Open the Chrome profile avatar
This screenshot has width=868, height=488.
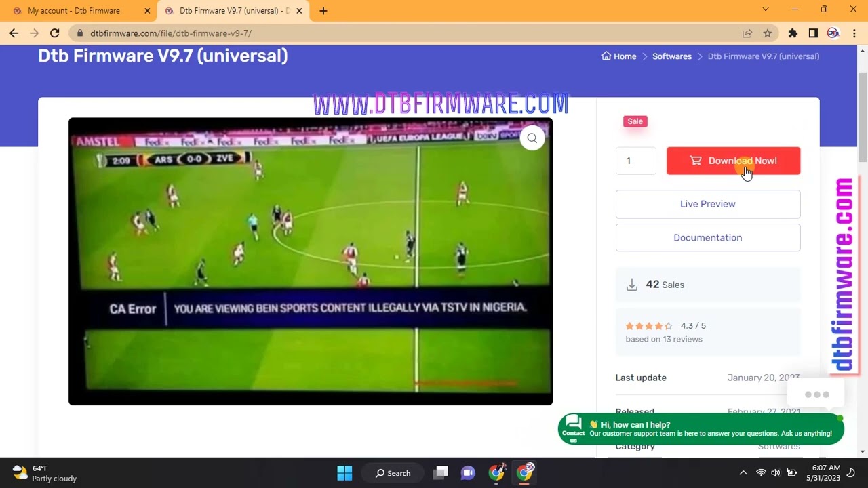[x=833, y=33]
